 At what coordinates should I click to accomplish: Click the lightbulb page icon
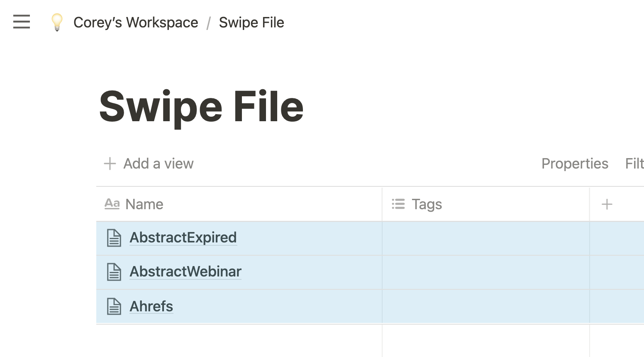click(57, 22)
